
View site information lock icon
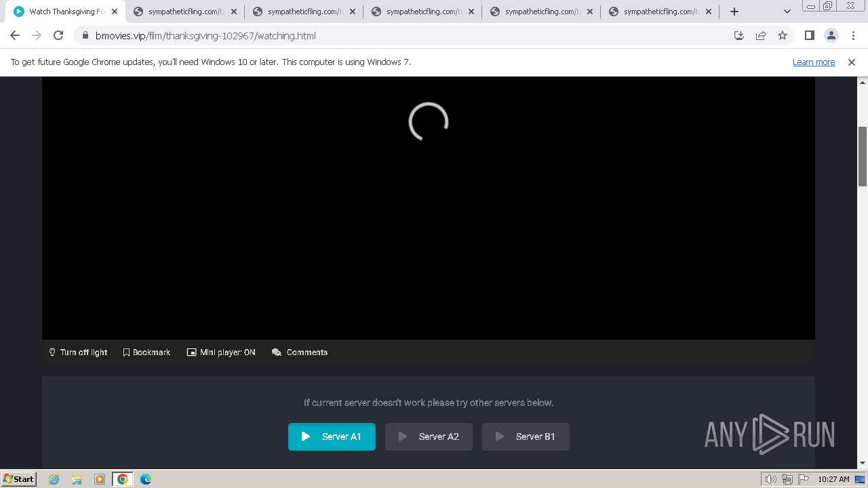click(85, 35)
